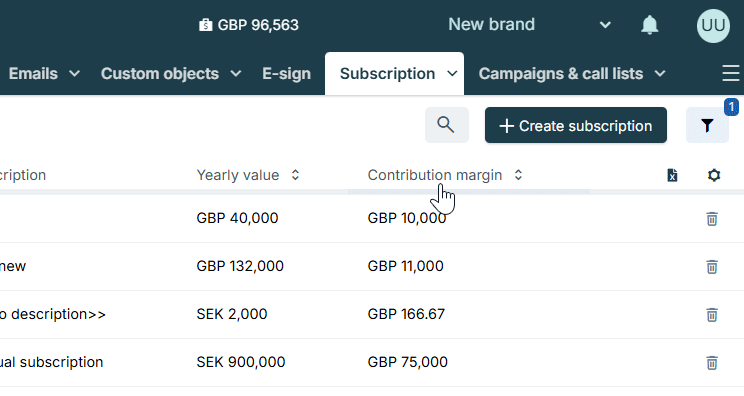
Task: Click the SEK 900,000 yearly value
Action: pyautogui.click(x=241, y=362)
